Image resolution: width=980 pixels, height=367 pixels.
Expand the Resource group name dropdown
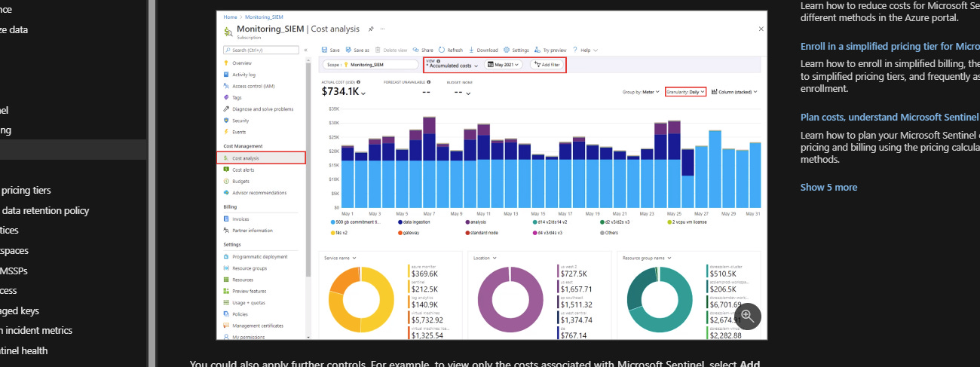pyautogui.click(x=648, y=258)
